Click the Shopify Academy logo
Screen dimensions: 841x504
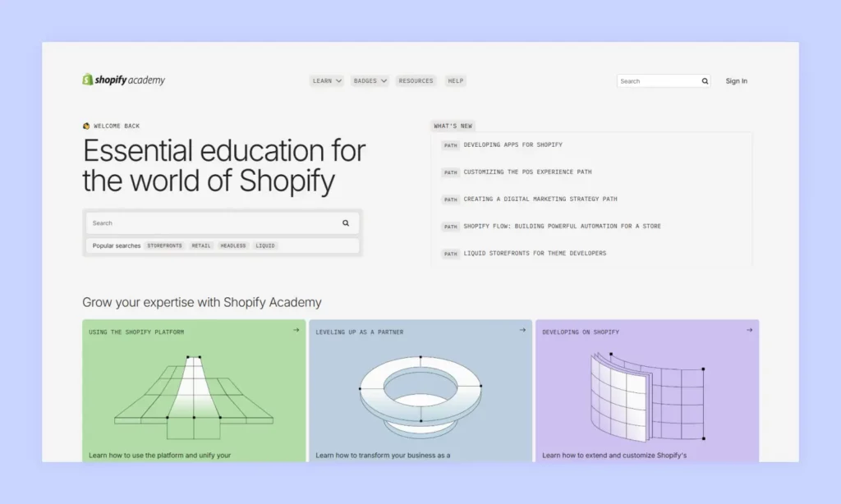pyautogui.click(x=123, y=80)
